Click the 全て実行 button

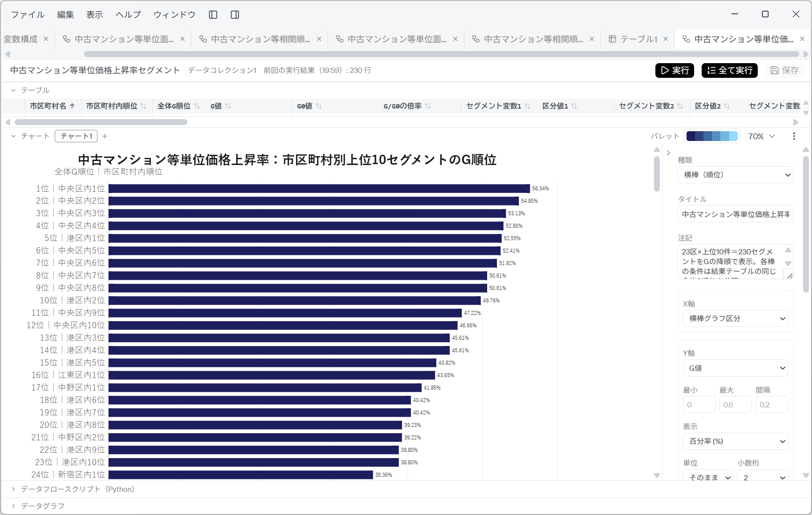pyautogui.click(x=730, y=70)
